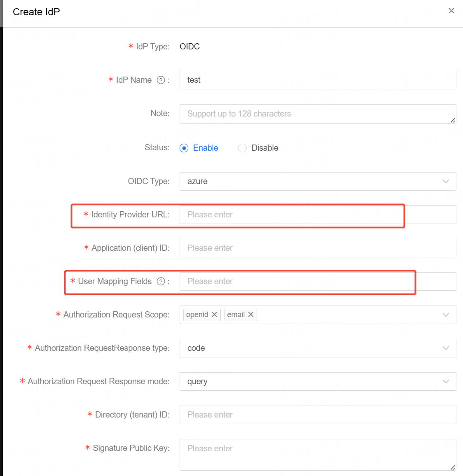Click the help icon beside User Mapping Fields

(161, 281)
